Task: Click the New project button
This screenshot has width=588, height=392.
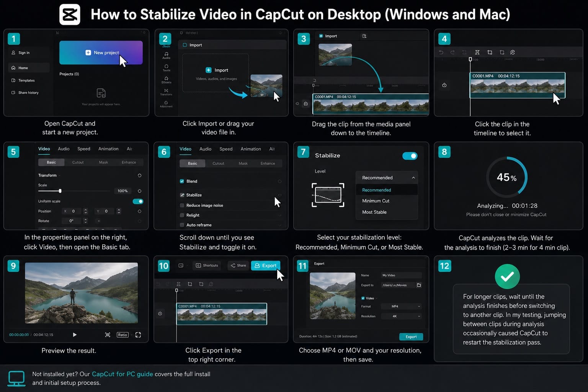Action: click(x=101, y=52)
